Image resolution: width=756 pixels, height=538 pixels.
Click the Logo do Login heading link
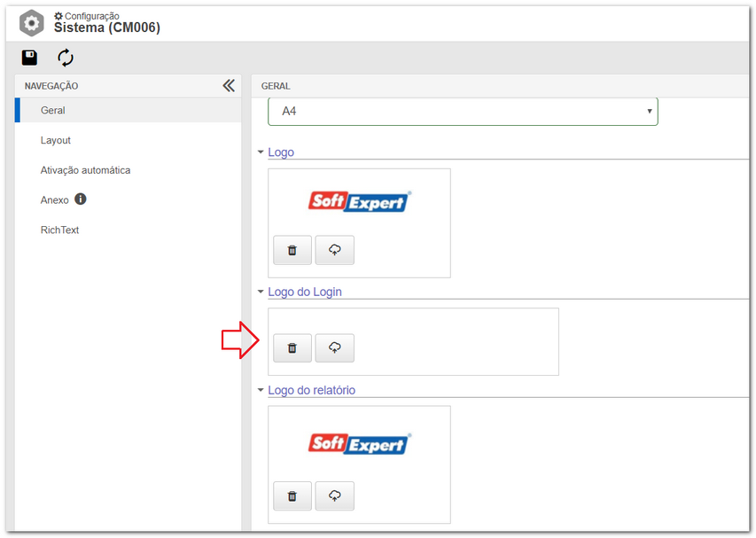(x=305, y=292)
